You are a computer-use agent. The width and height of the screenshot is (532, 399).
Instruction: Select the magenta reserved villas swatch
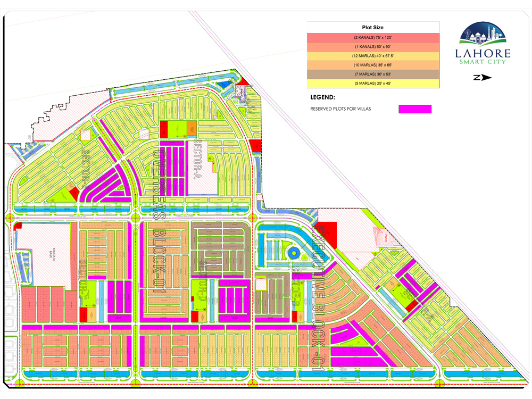415,109
